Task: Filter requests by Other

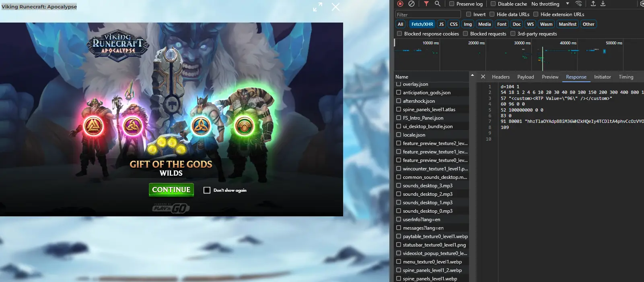Action: tap(588, 24)
